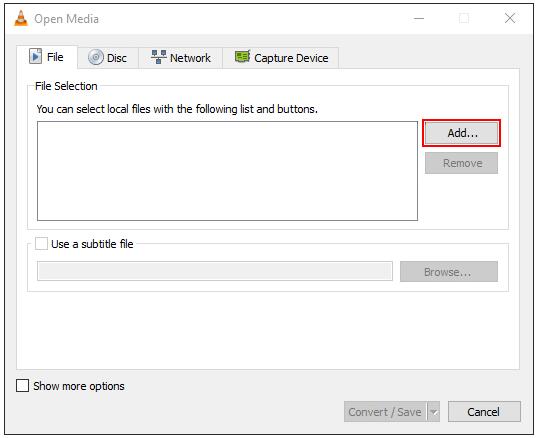Enable the Use a subtitle file checkbox

point(42,244)
